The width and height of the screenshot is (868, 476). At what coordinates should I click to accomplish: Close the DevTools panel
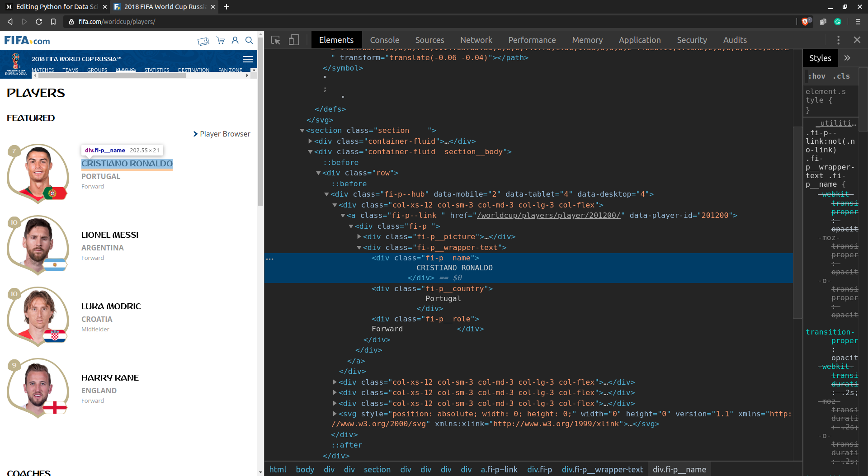tap(857, 40)
